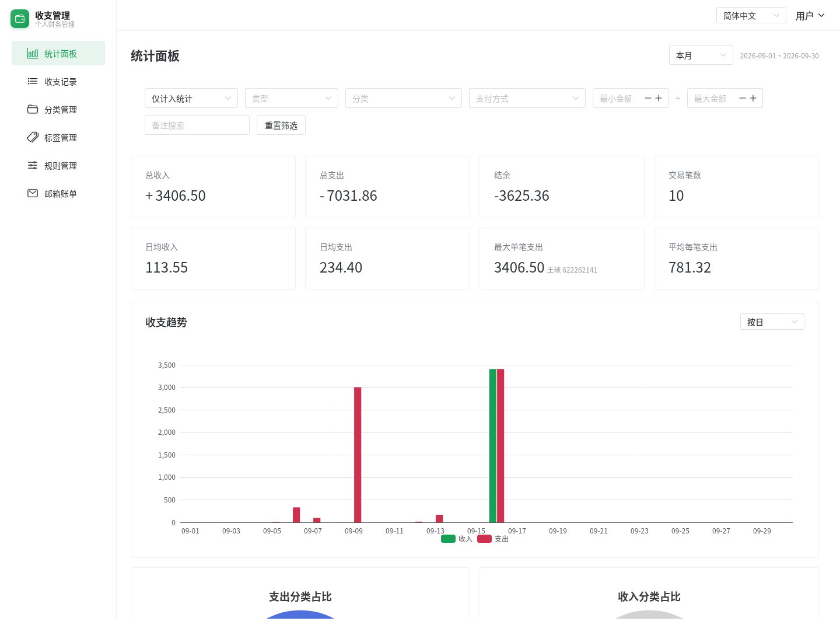
Task: Open the 支付方式 filter dropdown
Action: 527,98
